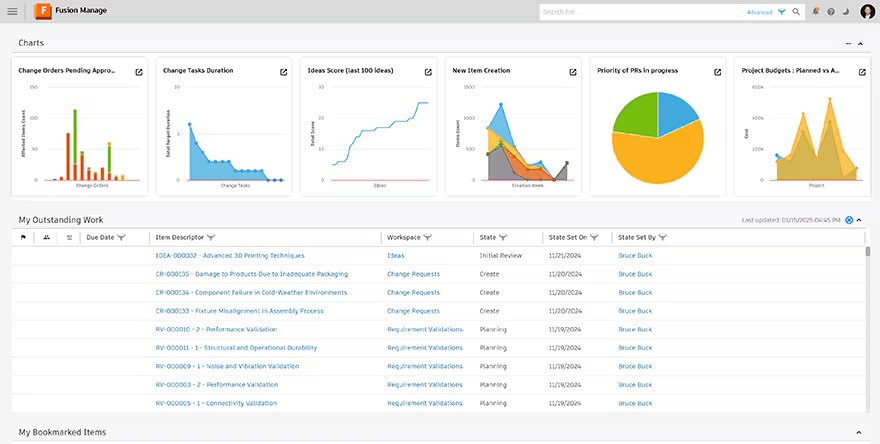Open the Advanced search link
This screenshot has height=444, width=880.
[759, 12]
